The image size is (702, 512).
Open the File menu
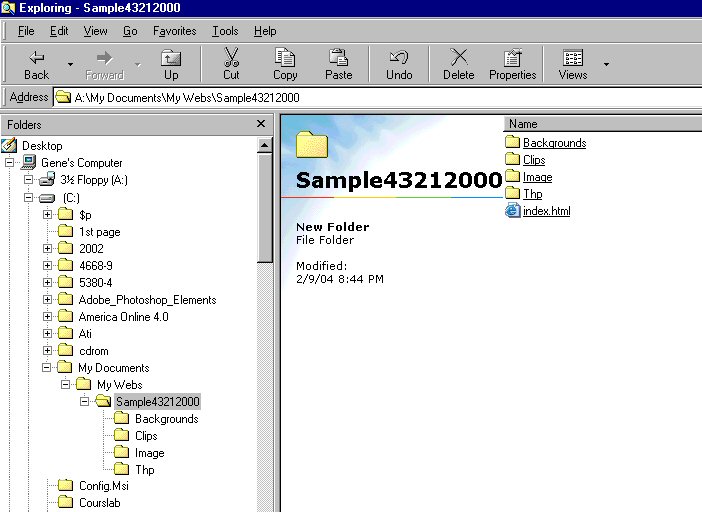(x=26, y=31)
